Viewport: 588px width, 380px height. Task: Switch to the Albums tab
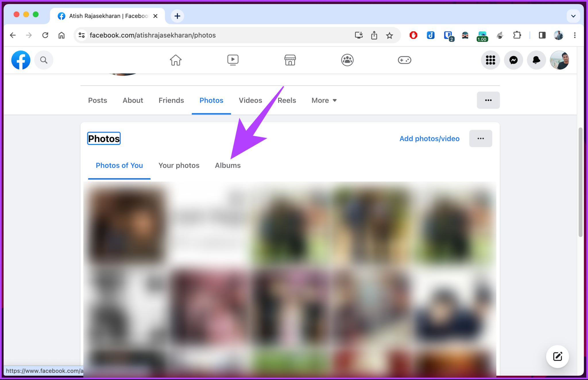228,165
